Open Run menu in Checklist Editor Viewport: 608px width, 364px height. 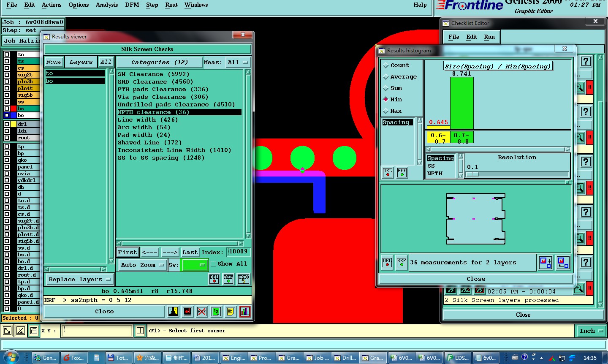489,37
